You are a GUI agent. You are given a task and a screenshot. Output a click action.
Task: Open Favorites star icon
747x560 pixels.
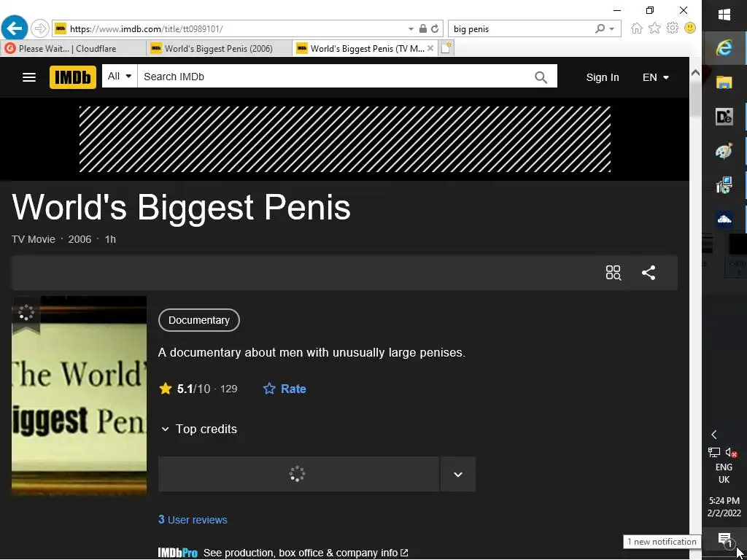pos(654,28)
